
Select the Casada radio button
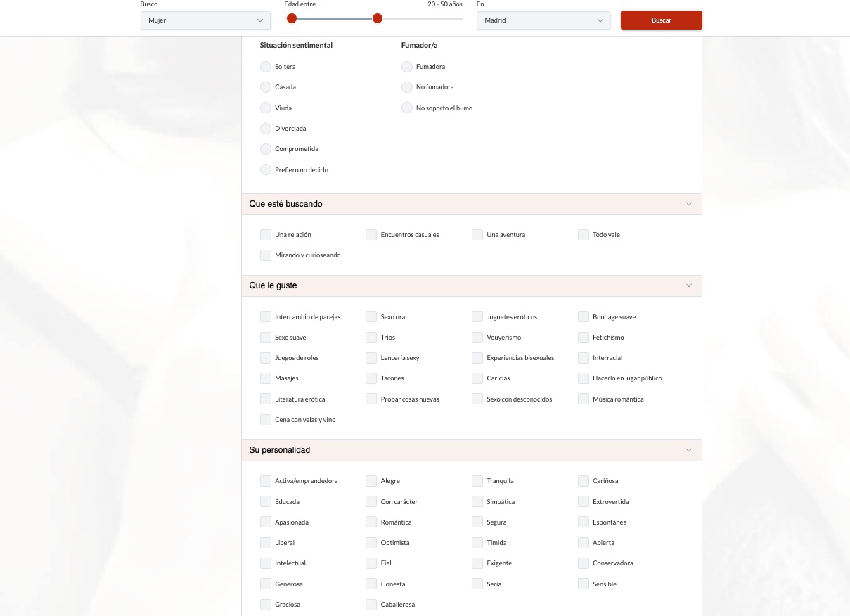(x=266, y=87)
